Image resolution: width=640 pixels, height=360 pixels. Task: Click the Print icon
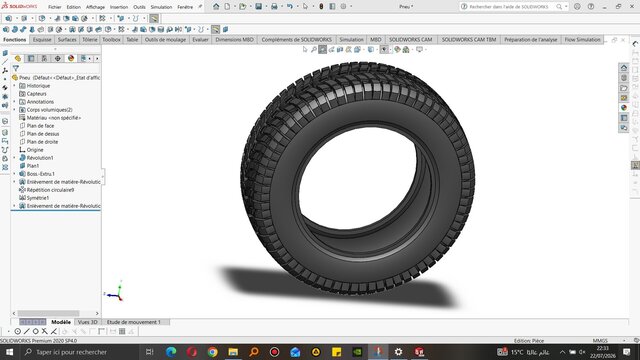[x=274, y=7]
